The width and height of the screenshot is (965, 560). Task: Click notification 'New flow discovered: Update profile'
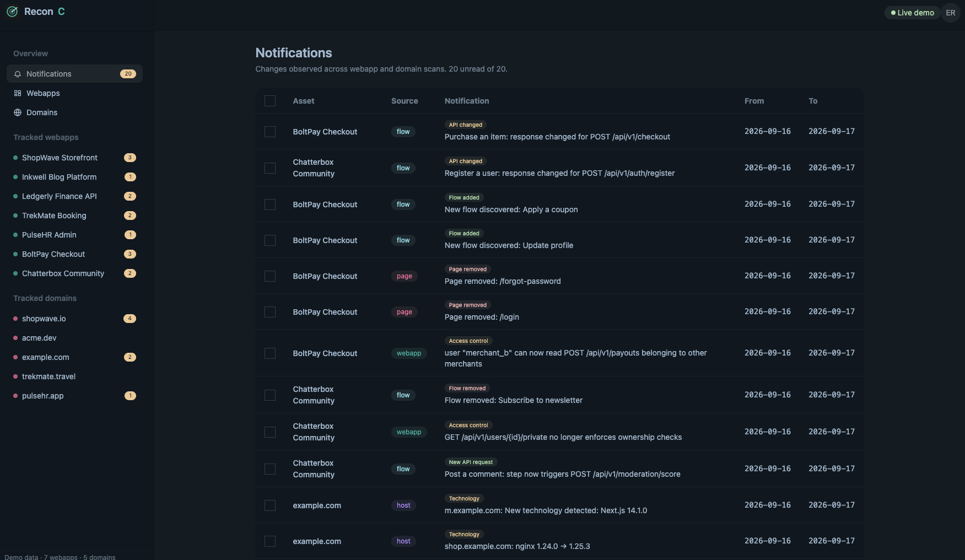point(509,245)
